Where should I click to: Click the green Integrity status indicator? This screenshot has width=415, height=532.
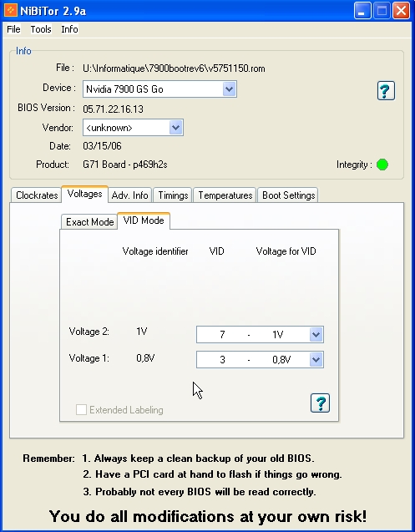(382, 165)
